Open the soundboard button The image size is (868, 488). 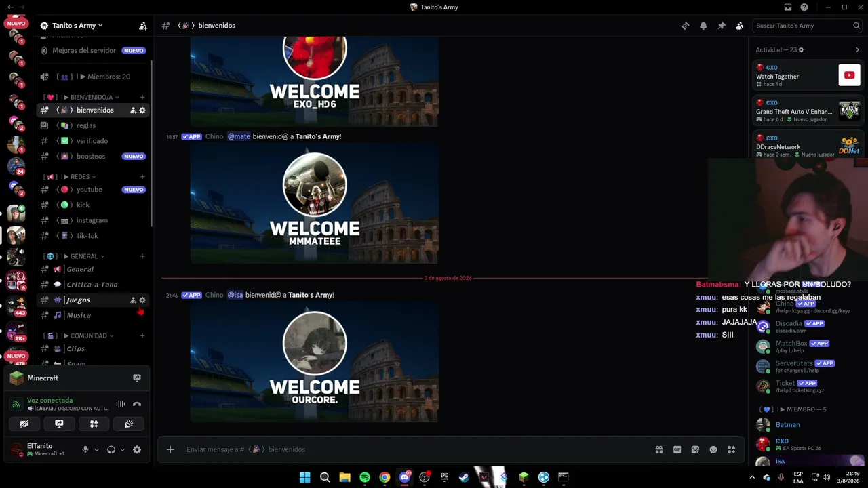(x=128, y=424)
